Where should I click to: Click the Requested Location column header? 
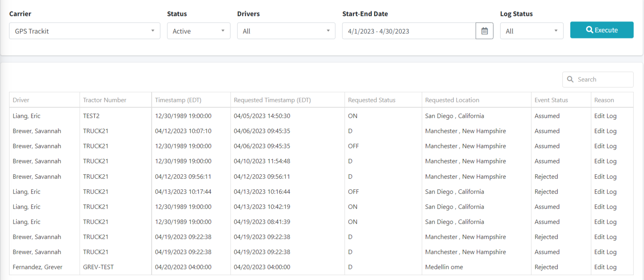point(476,100)
